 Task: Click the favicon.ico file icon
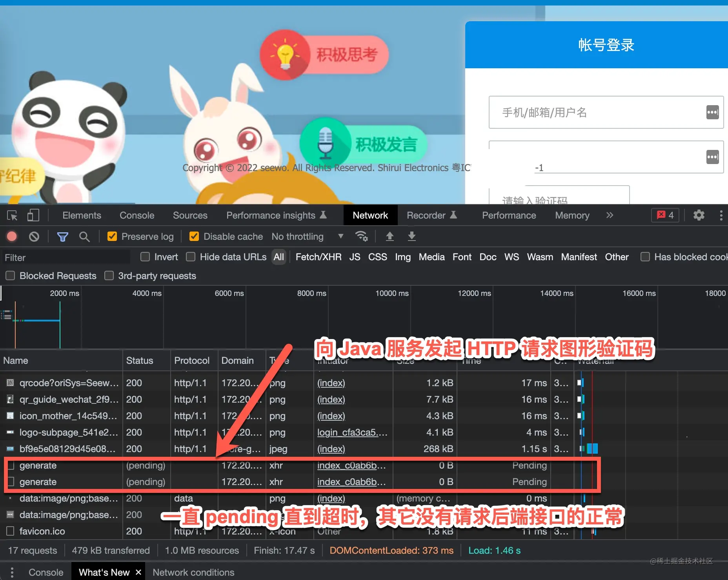point(11,531)
